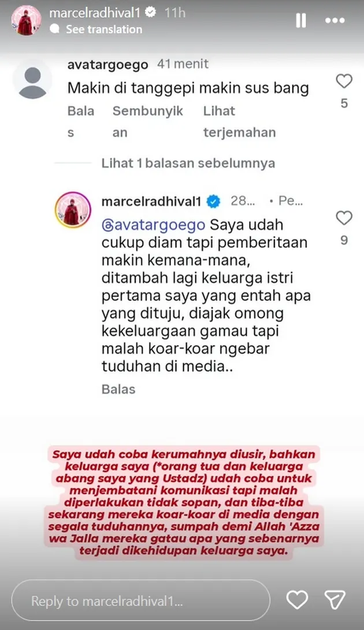364x630 pixels.
Task: Select Sembunyikan on avatargoego's comment
Action: [x=148, y=121]
